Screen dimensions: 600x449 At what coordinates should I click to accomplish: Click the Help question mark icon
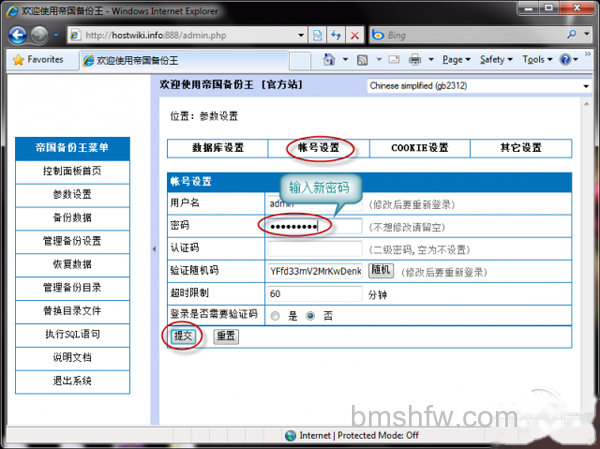point(565,59)
